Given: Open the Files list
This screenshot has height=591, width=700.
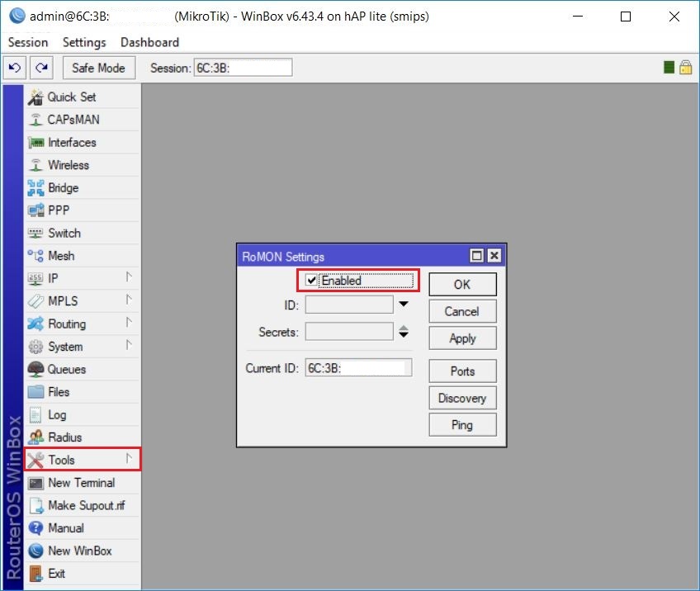Looking at the screenshot, I should click(83, 392).
